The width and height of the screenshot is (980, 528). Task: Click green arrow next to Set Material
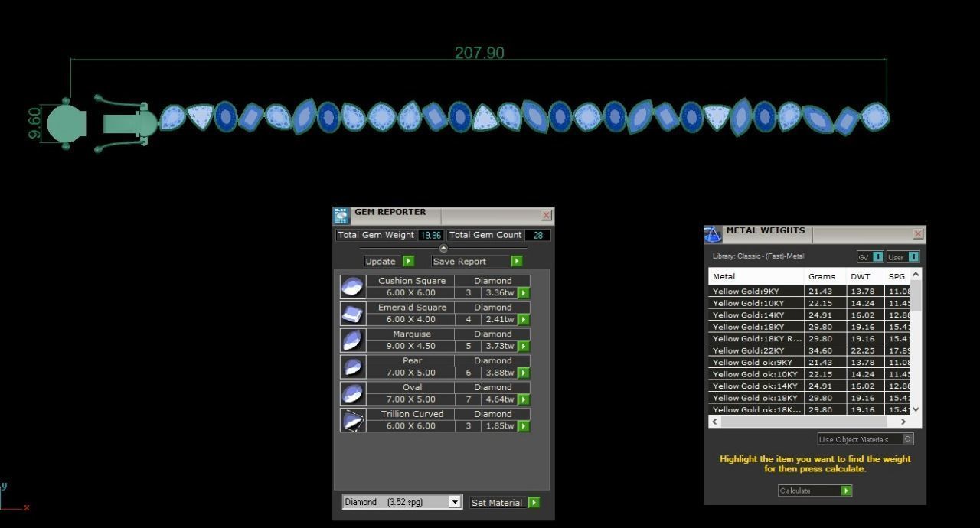[x=534, y=503]
